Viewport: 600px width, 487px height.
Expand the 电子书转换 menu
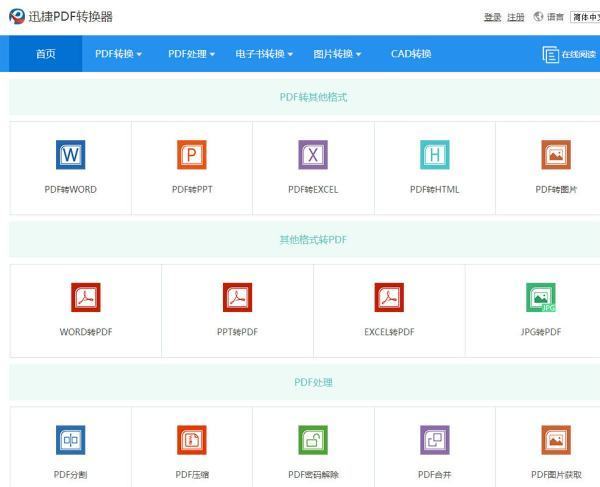264,54
